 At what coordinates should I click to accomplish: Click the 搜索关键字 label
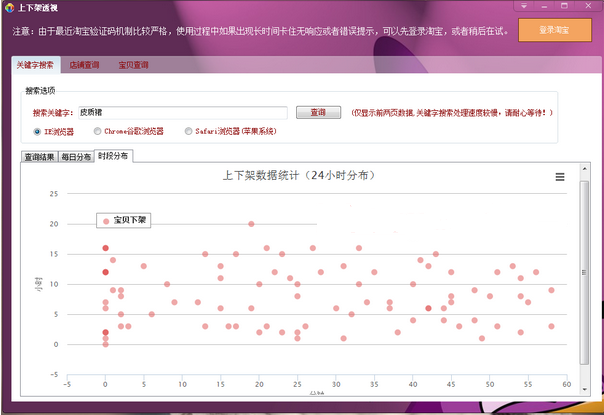53,113
